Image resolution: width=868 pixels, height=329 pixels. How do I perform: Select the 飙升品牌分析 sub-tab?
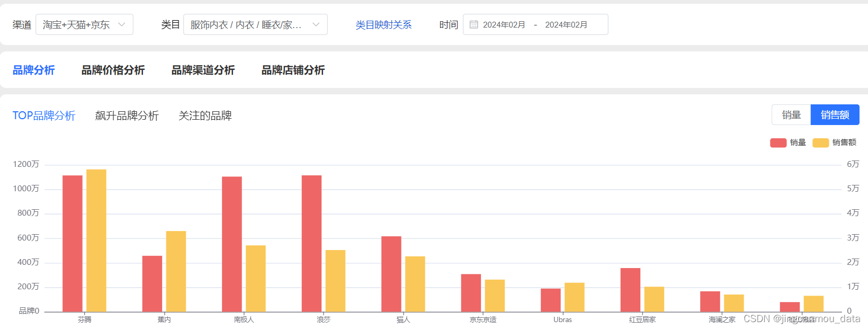127,115
